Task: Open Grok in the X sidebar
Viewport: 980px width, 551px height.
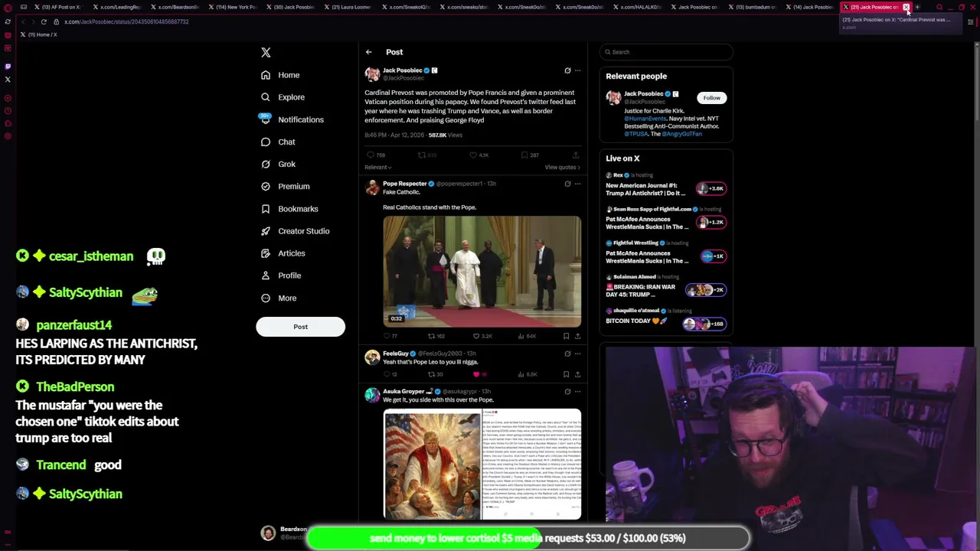Action: tap(278, 164)
